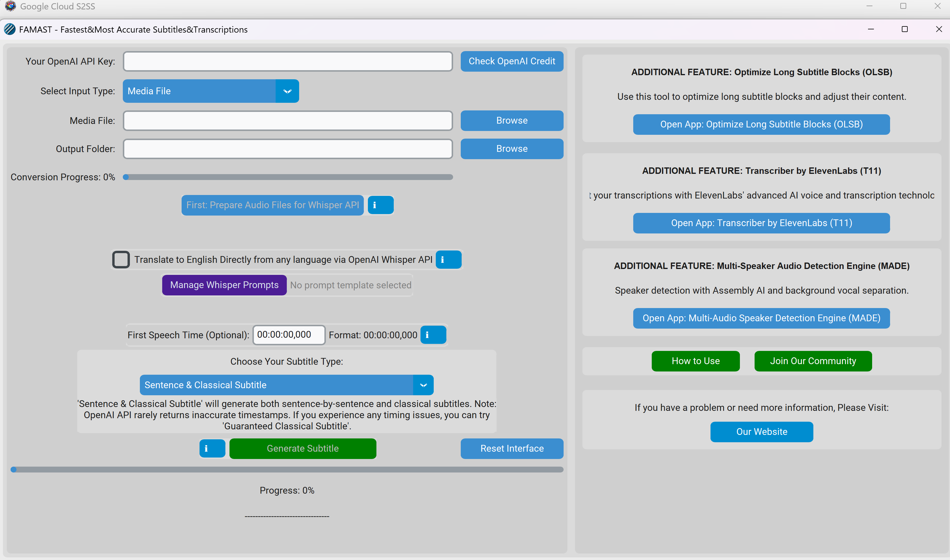Browse for the Media File
Image resolution: width=950 pixels, height=560 pixels.
512,121
